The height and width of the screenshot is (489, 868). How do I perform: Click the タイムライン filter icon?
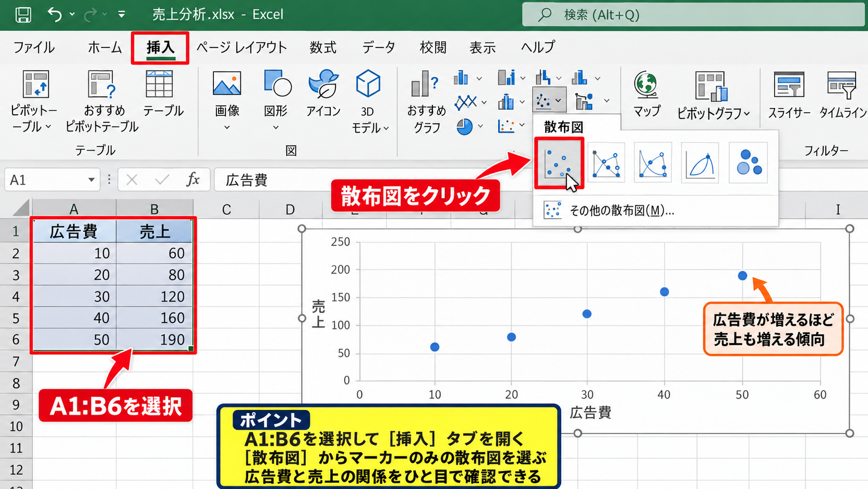[x=842, y=85]
